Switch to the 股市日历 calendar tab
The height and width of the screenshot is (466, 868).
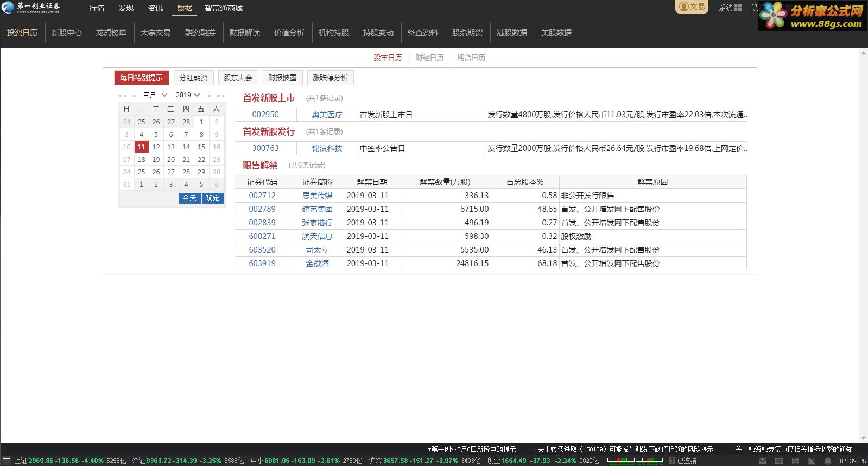point(388,58)
